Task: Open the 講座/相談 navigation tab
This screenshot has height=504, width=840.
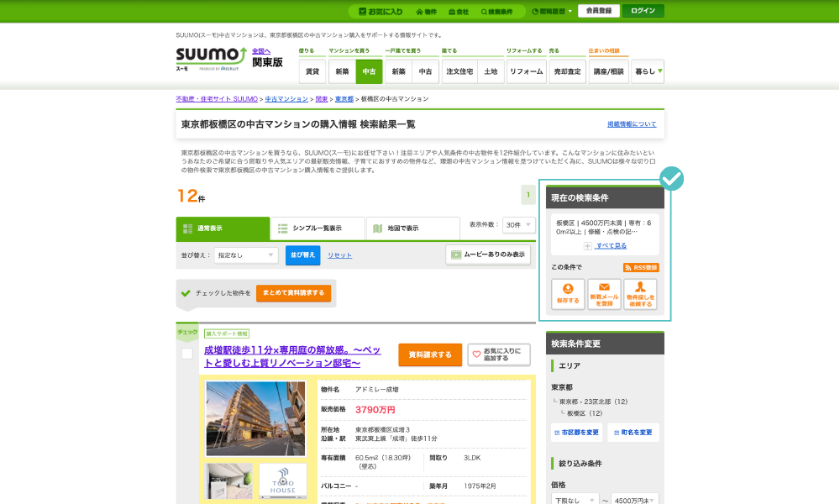Action: [608, 71]
